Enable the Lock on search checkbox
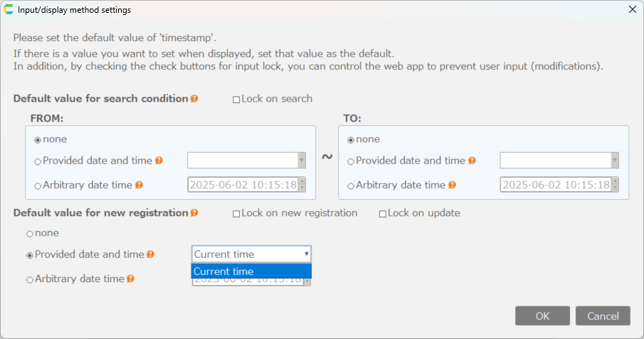 point(236,99)
